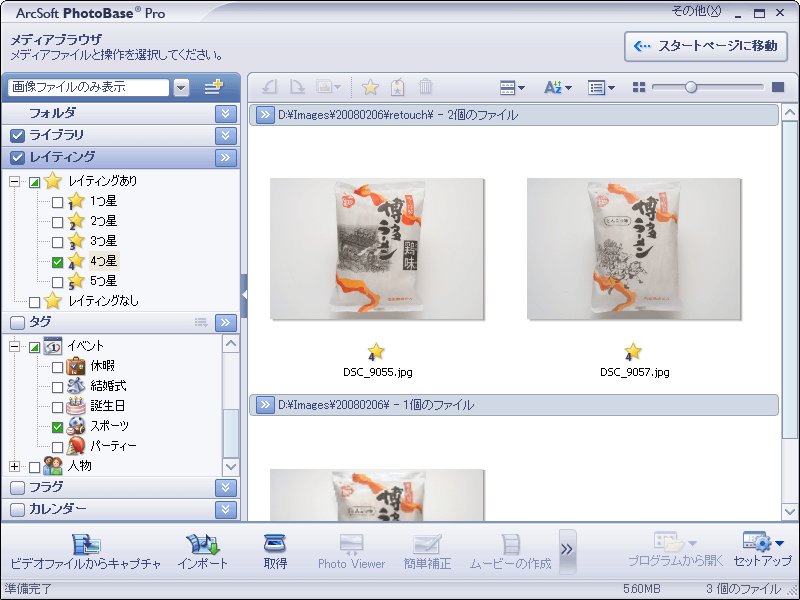The image size is (800, 600).
Task: Click the 簡単補正 button
Action: point(427,551)
